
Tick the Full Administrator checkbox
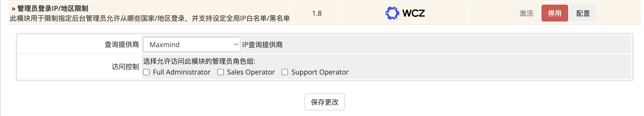pyautogui.click(x=147, y=72)
